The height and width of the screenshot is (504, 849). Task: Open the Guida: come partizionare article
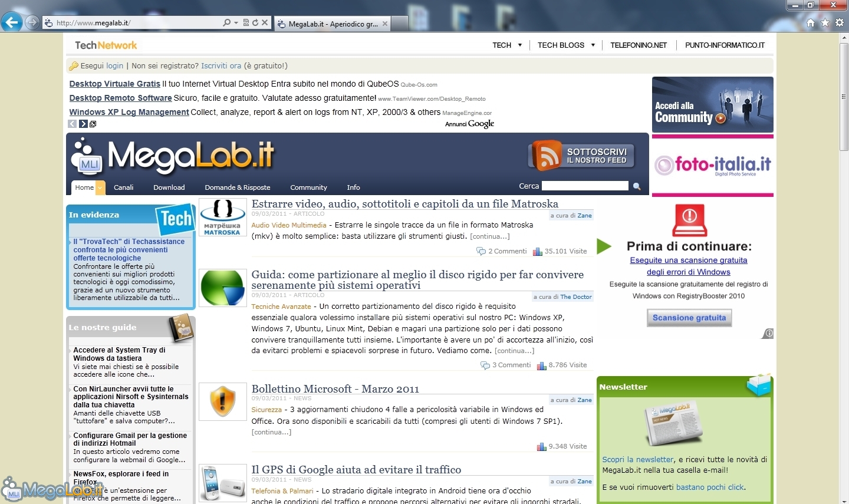417,280
